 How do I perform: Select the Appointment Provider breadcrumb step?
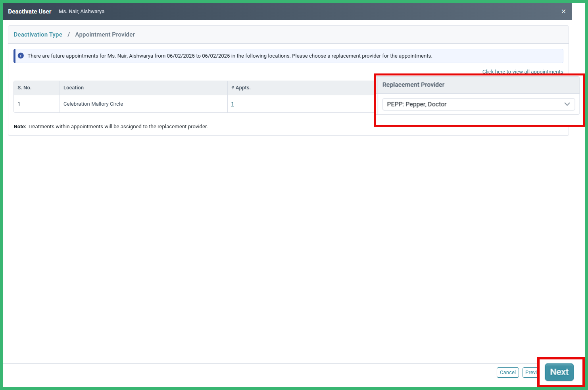105,35
